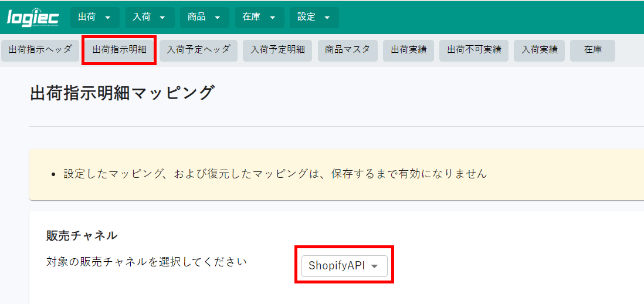644x304 pixels.
Task: Expand the 商品 menu
Action: tap(205, 18)
